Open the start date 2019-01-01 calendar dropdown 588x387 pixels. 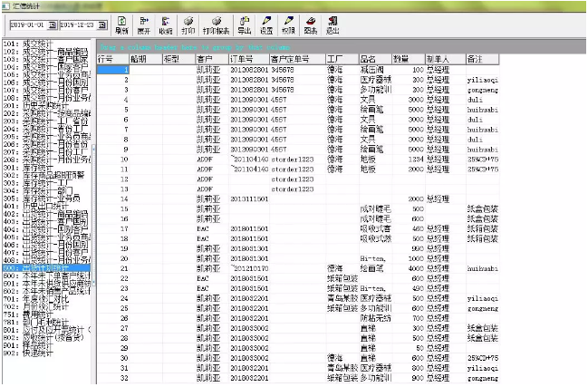coord(53,25)
